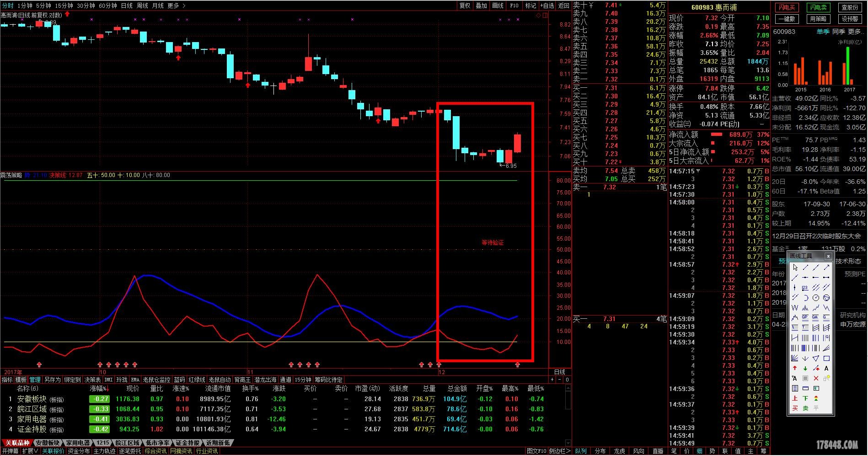
Task: Switch to the 笔 tick view
Action: point(674,451)
